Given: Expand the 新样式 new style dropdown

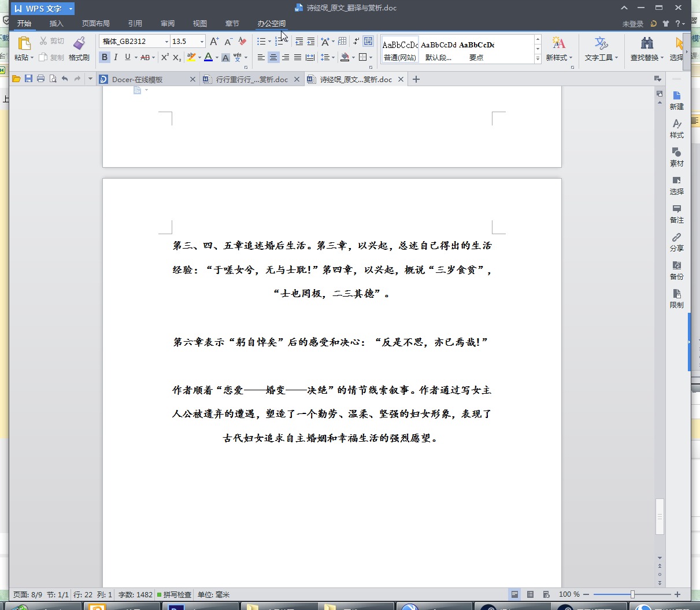Looking at the screenshot, I should pos(559,57).
